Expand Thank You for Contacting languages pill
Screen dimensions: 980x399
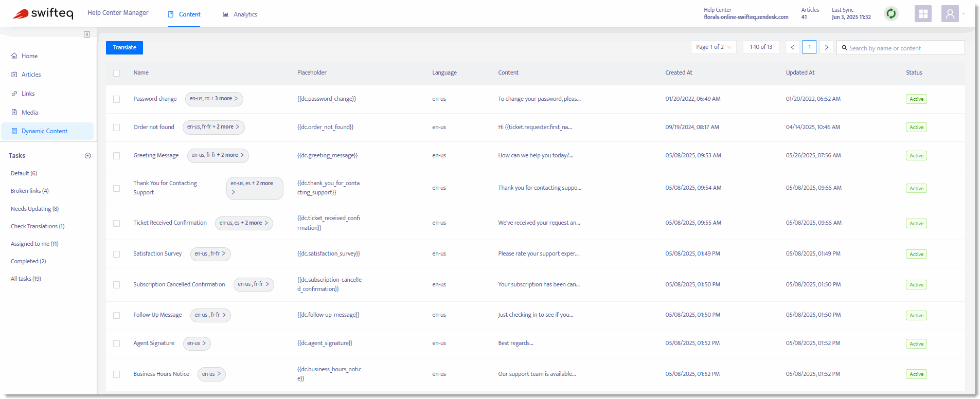(x=255, y=188)
